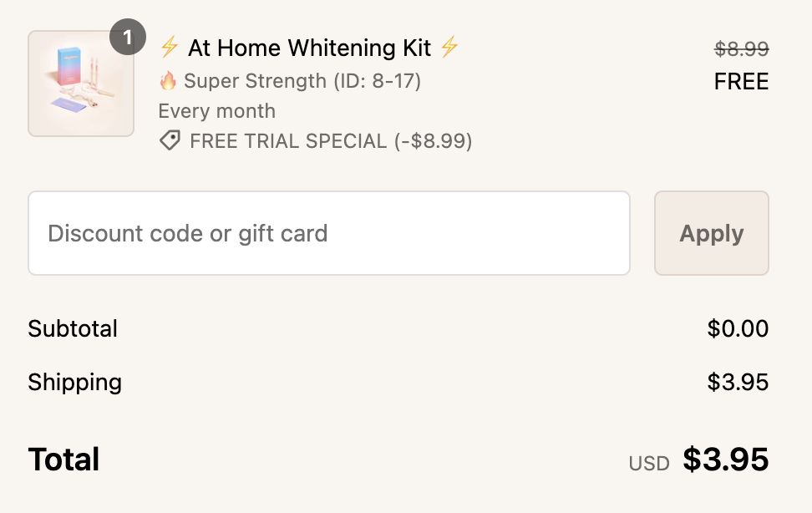The image size is (812, 513).
Task: Click the $0.00 subtotal amount
Action: click(x=738, y=328)
